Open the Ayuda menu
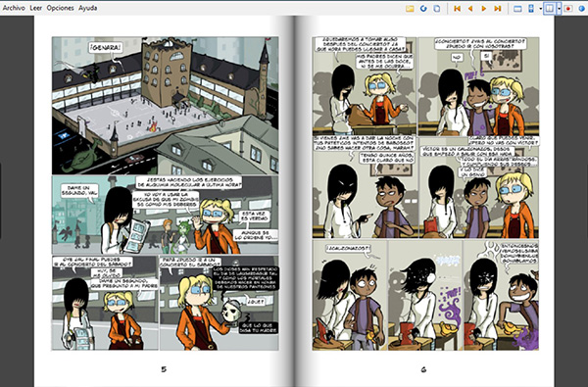 click(88, 8)
